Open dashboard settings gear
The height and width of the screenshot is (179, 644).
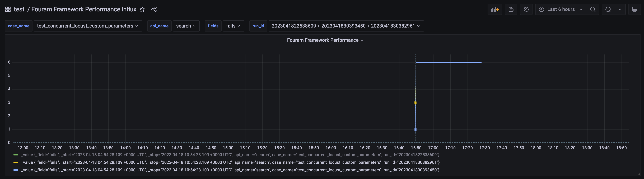pos(526,9)
